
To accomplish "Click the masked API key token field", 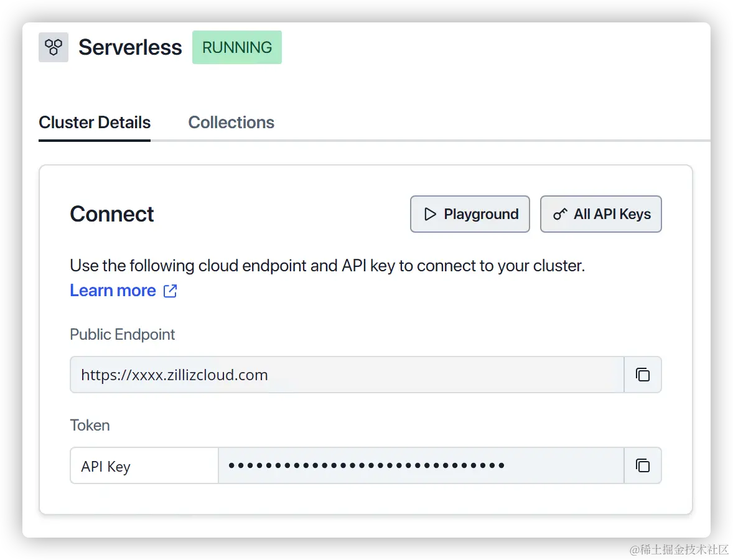I will click(421, 465).
